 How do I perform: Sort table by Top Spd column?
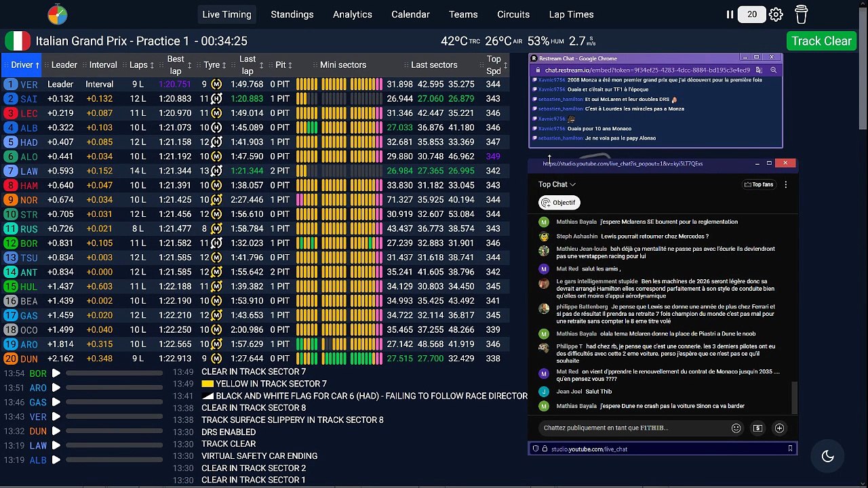tap(496, 65)
